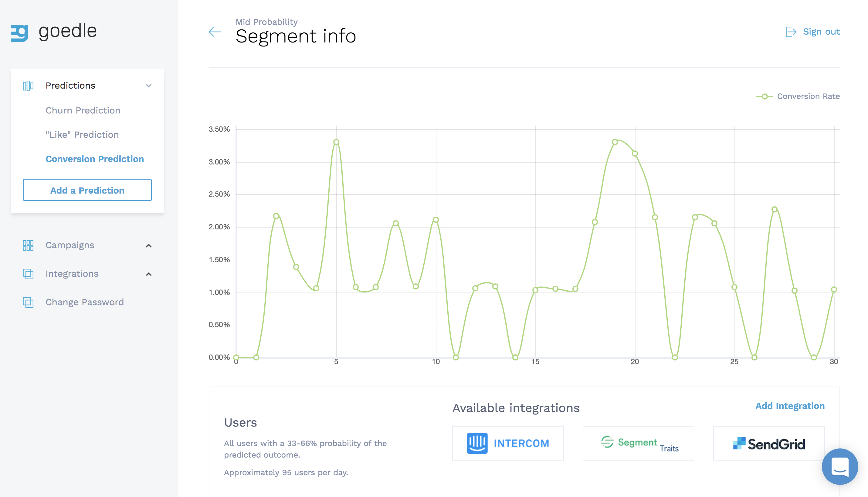868x497 pixels.
Task: Click the goedle logo icon
Action: click(19, 33)
